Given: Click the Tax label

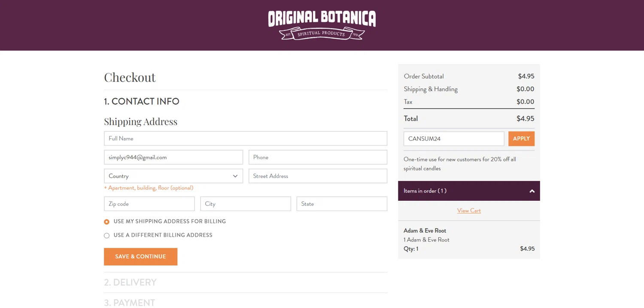Looking at the screenshot, I should pyautogui.click(x=408, y=102).
